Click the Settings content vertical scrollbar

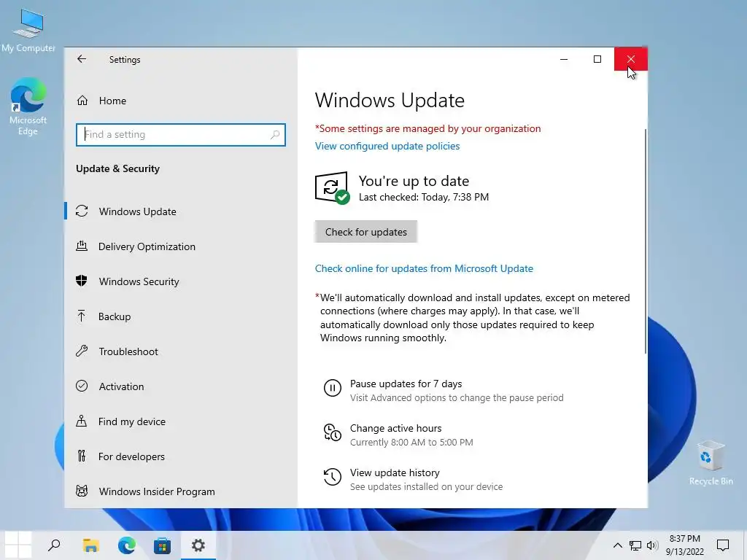(646, 241)
